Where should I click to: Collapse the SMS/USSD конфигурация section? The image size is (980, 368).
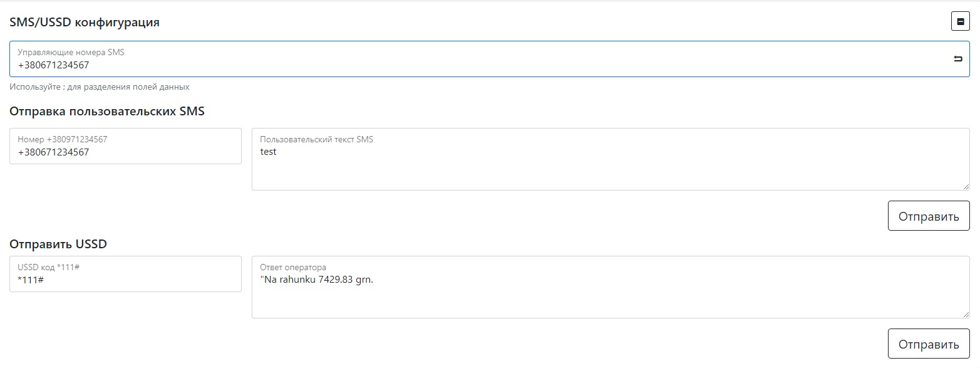tap(960, 21)
